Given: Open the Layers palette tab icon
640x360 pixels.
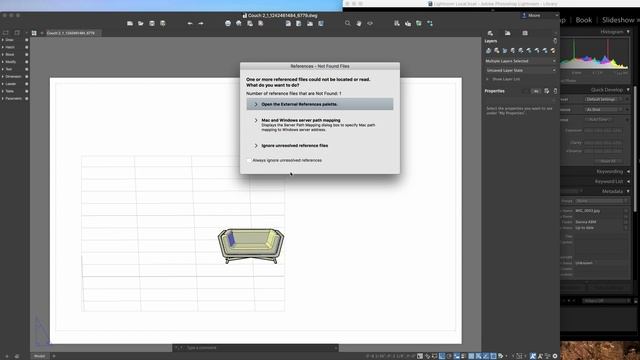Looking at the screenshot, I should point(490,33).
